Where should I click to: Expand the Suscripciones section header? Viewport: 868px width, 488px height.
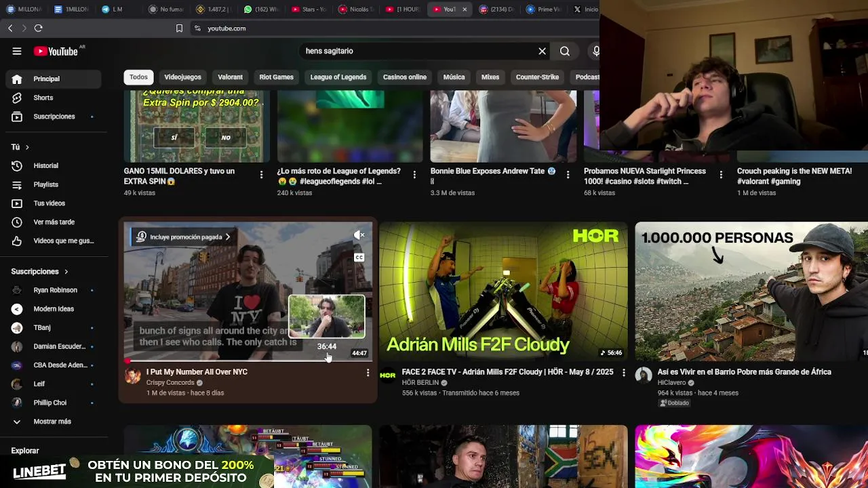pos(39,271)
